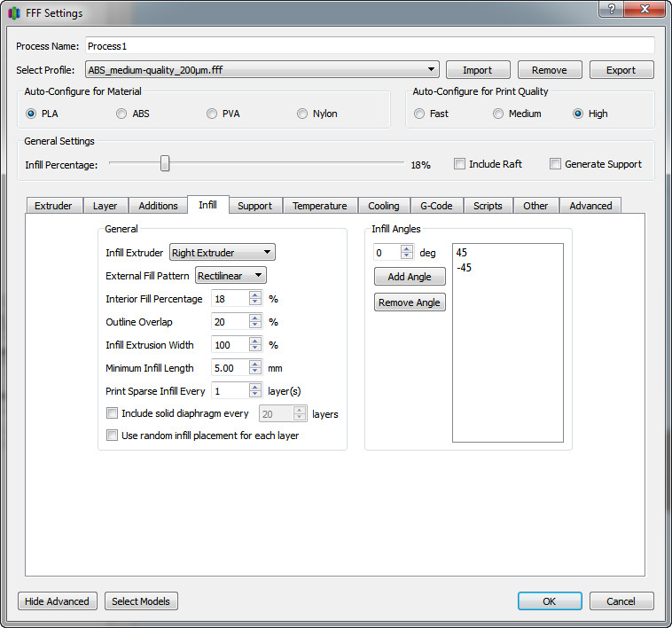Enable the Include Raft checkbox

(460, 164)
